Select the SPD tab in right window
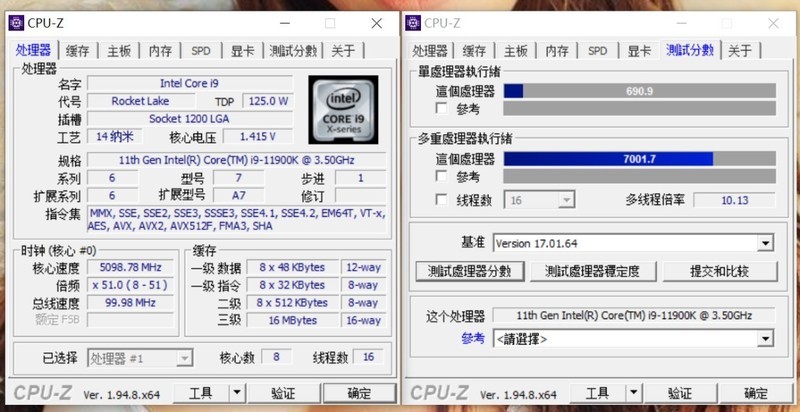This screenshot has height=412, width=800. point(597,51)
